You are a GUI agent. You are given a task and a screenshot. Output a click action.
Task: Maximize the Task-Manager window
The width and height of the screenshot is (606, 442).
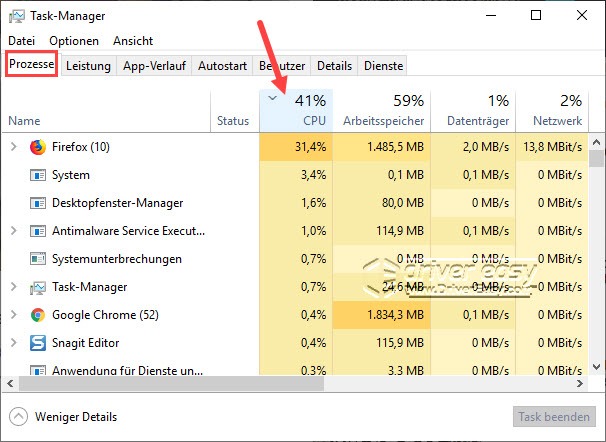[536, 15]
